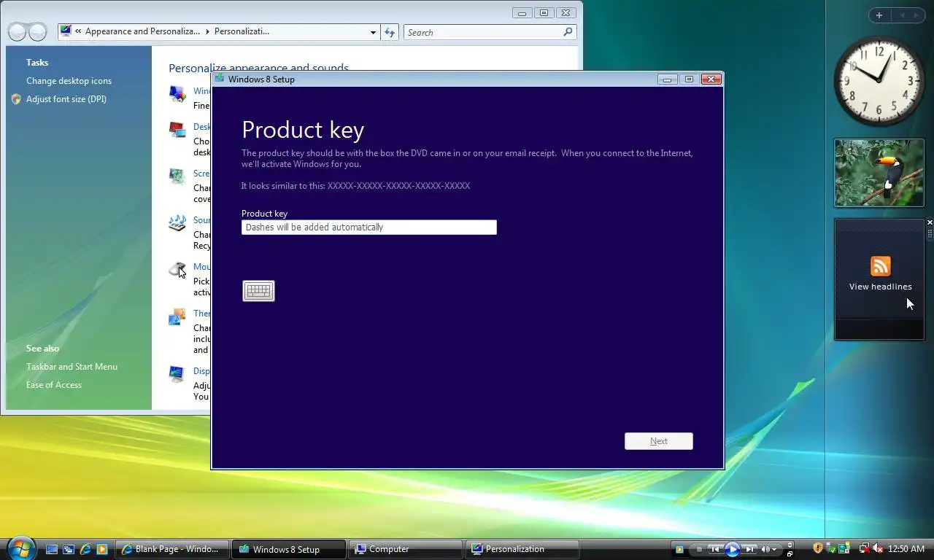Go back in Personalization window

(x=18, y=32)
